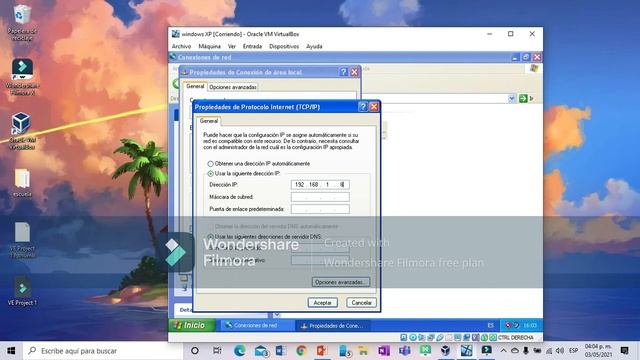Open Microsoft Teams from taskbar
640x360 pixels.
(x=404, y=351)
